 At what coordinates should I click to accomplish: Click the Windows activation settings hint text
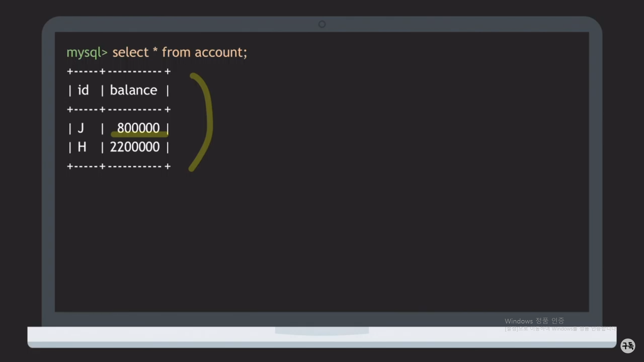[560, 329]
